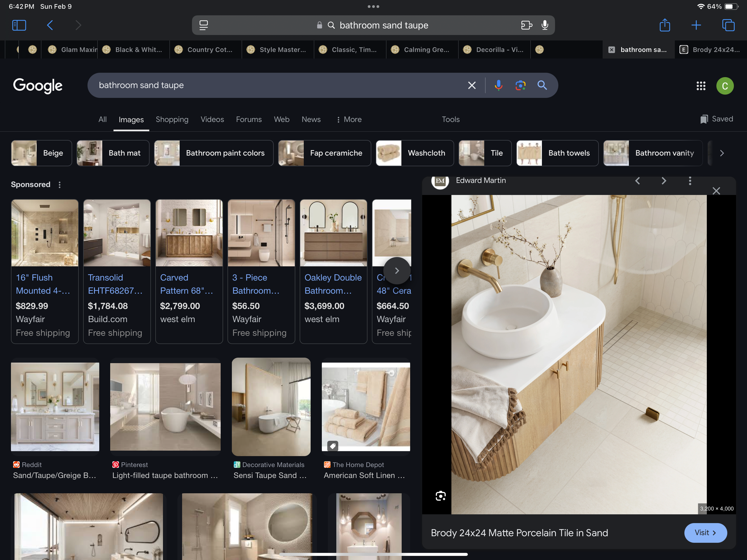The width and height of the screenshot is (747, 560).
Task: Open Carved Pattern 68" west elm listing
Action: 189,271
